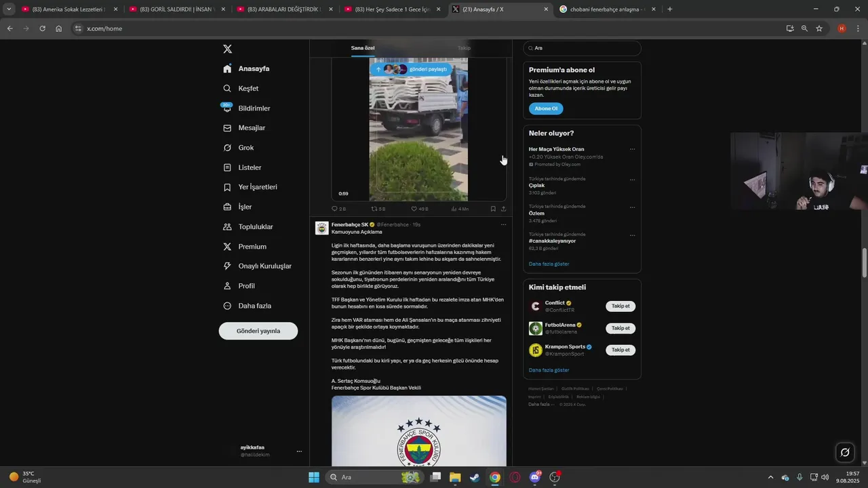Open options for Özlem trend

click(x=632, y=207)
